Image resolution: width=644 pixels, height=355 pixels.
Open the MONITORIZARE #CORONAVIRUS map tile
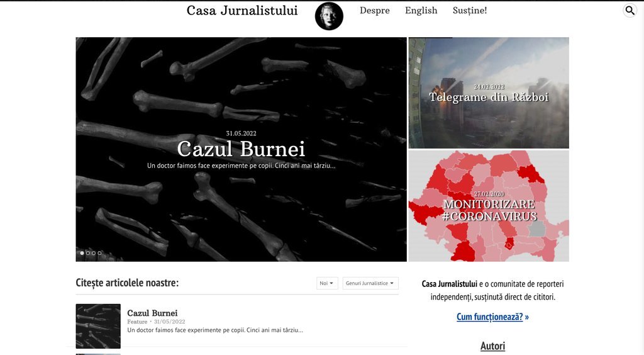click(489, 206)
